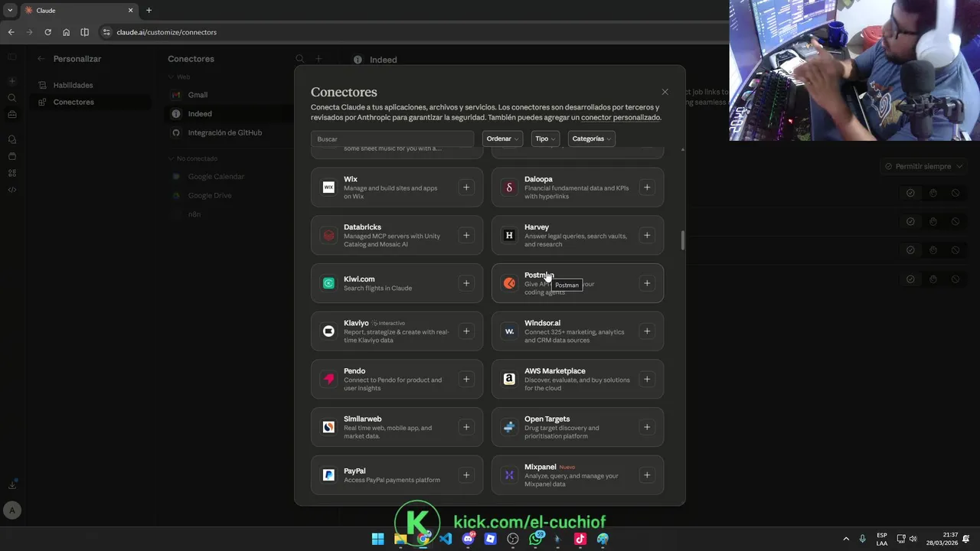Open the Klaviyo connector card
Screen dimensions: 980x551
pyautogui.click(x=397, y=331)
